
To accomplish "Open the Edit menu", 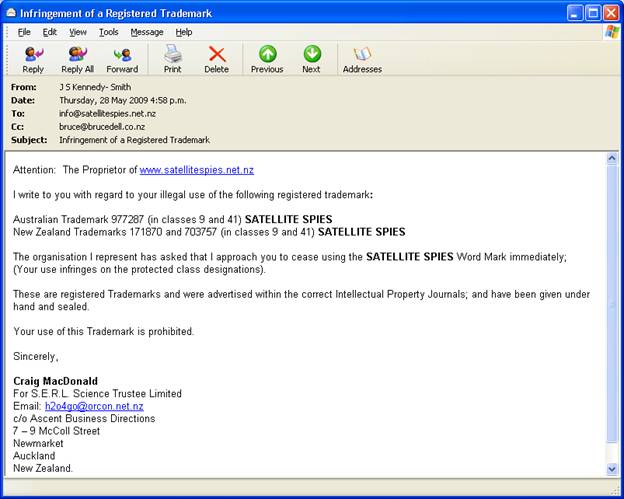I will (50, 32).
